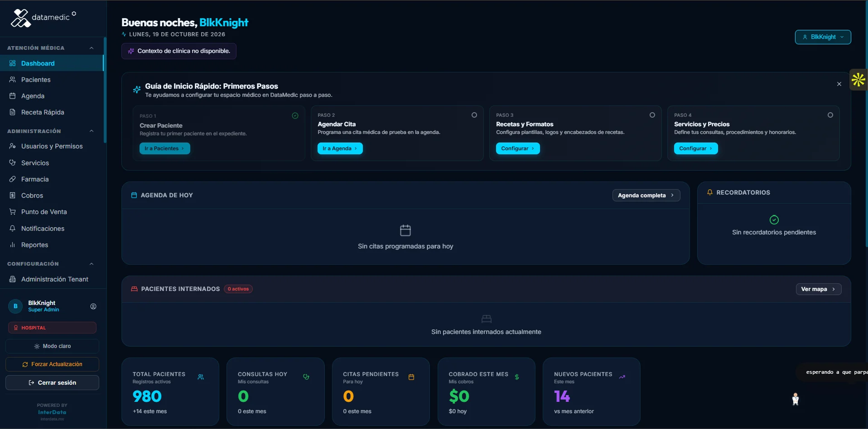
Task: Click the Ir a Pacientes button
Action: tap(164, 148)
